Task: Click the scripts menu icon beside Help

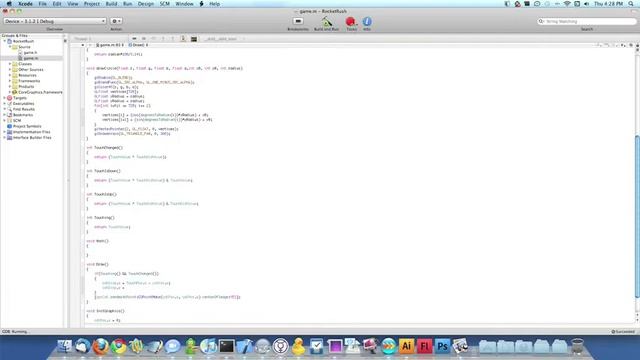Action: pos(201,4)
